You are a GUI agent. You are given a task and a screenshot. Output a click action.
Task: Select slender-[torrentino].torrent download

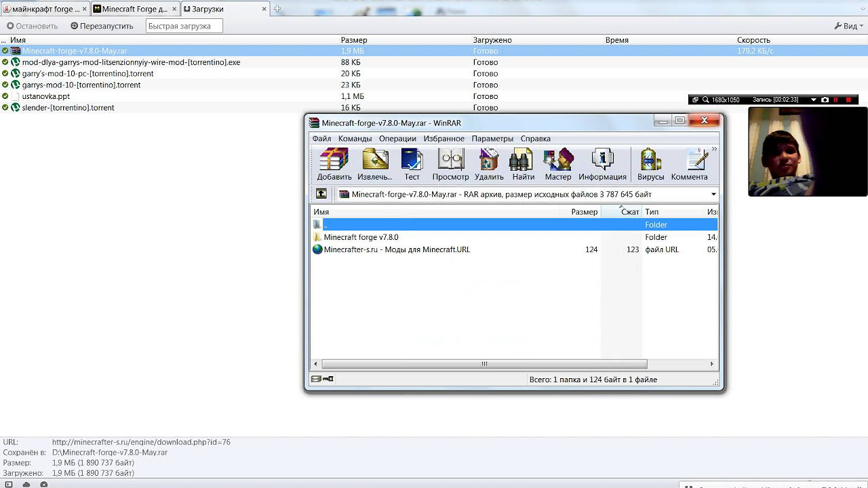[x=434, y=107]
